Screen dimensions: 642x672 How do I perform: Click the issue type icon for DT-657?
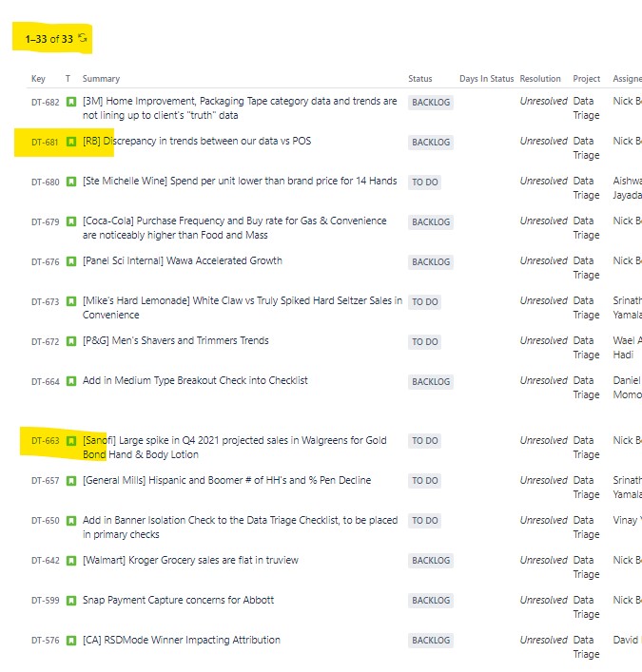(71, 481)
